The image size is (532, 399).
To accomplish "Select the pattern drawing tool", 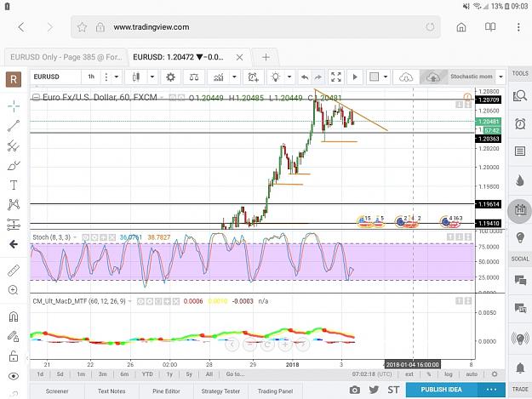I will point(14,205).
